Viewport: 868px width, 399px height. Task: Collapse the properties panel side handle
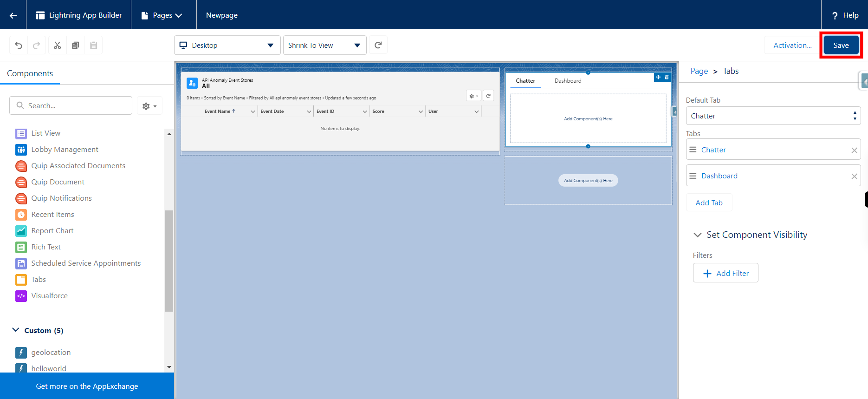tap(864, 81)
